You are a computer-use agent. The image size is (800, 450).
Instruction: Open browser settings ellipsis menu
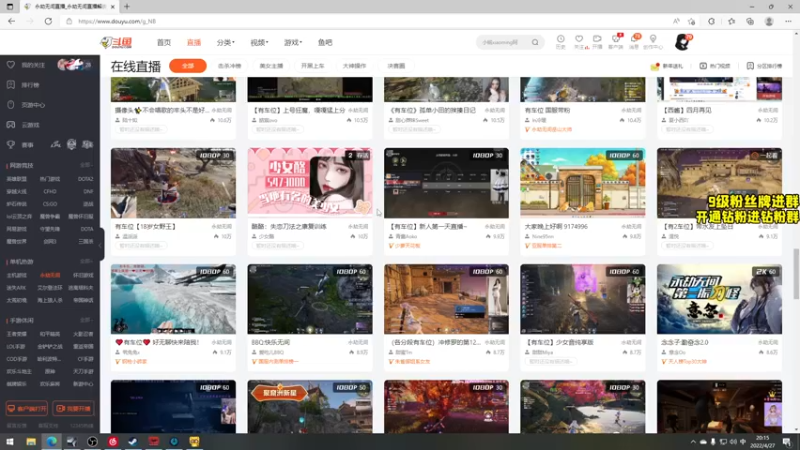coord(788,21)
